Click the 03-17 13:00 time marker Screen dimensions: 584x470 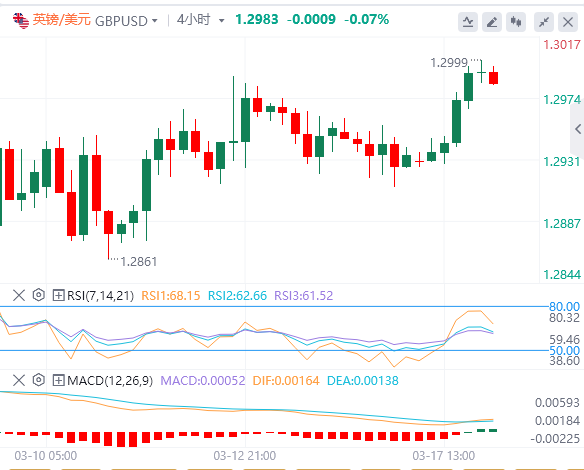coord(444,455)
